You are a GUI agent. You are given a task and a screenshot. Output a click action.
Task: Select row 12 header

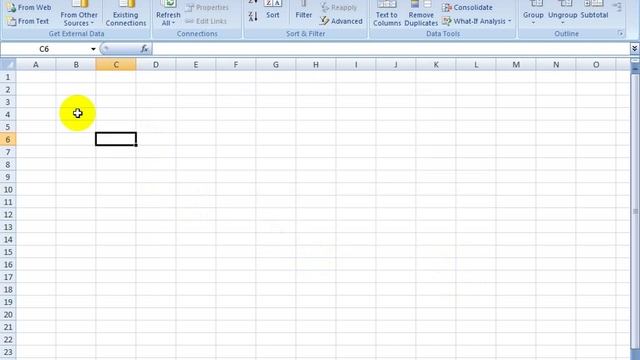coord(8,215)
